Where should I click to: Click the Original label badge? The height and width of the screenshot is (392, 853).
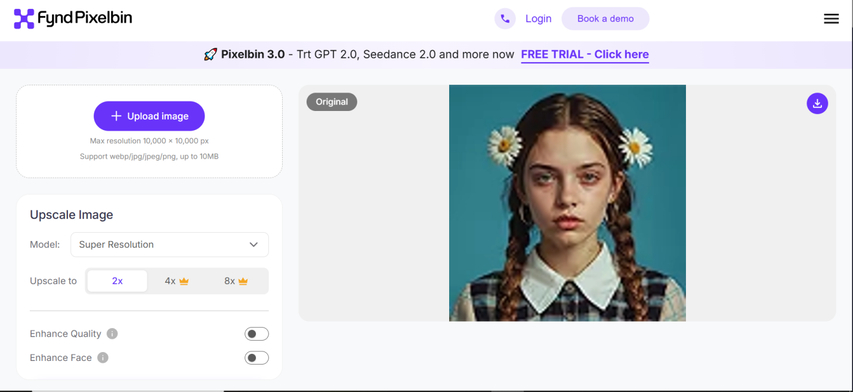point(332,102)
